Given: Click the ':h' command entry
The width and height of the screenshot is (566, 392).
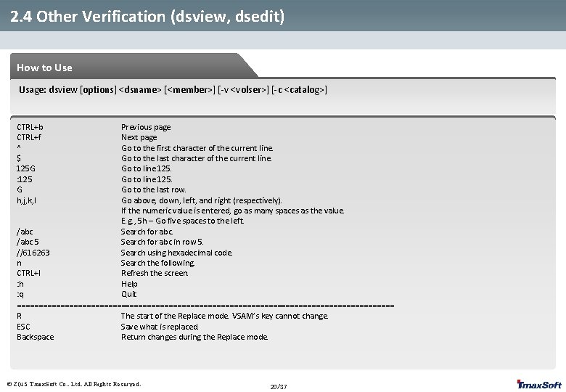Looking at the screenshot, I should [20, 284].
